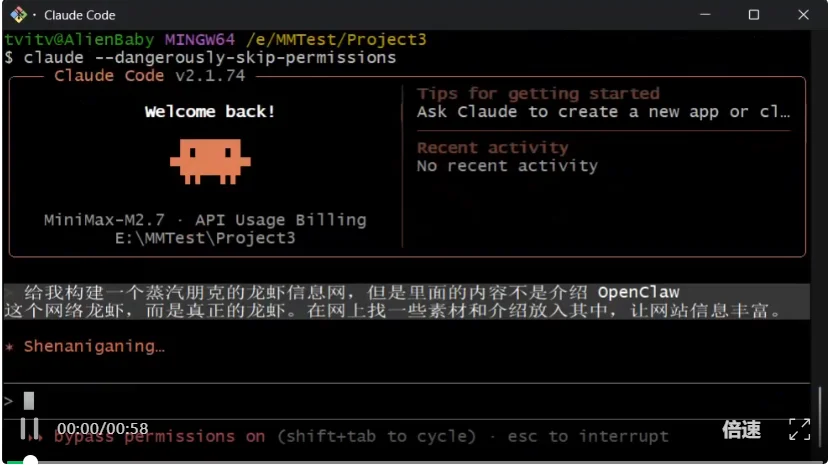Click the video progress bar handle
Image resolution: width=830 pixels, height=465 pixels.
30,461
